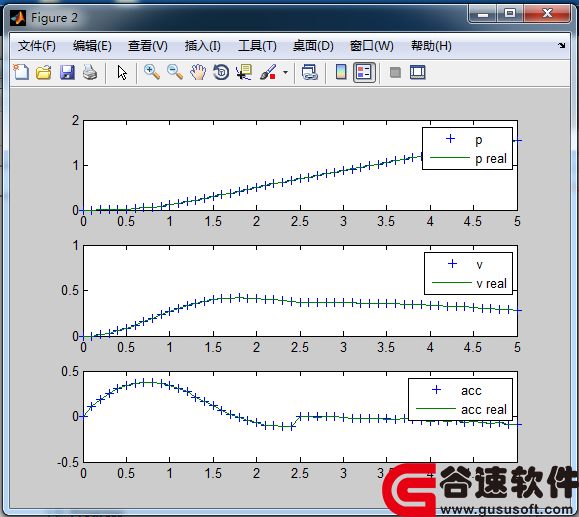Open the 插入(I) menu
579x517 pixels.
tap(202, 46)
